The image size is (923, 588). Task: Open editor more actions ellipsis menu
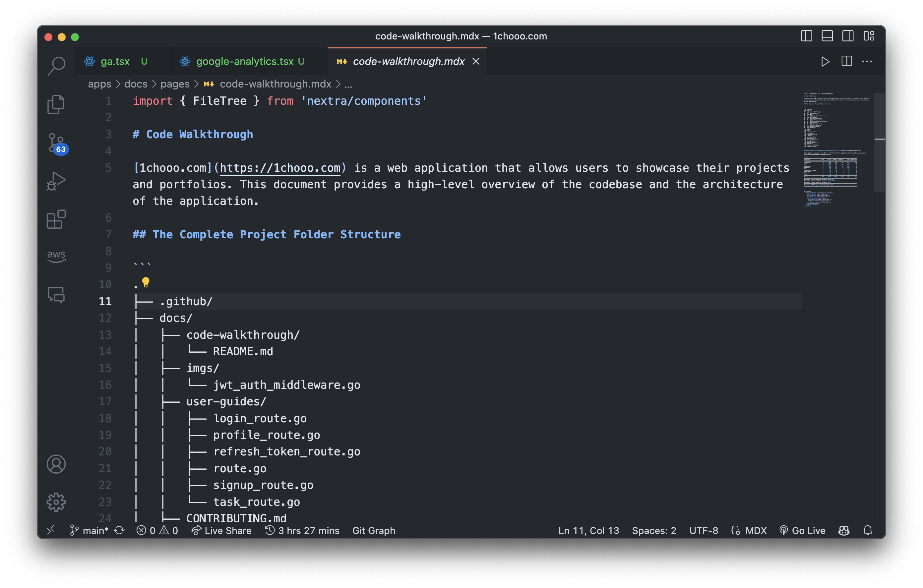pyautogui.click(x=867, y=61)
